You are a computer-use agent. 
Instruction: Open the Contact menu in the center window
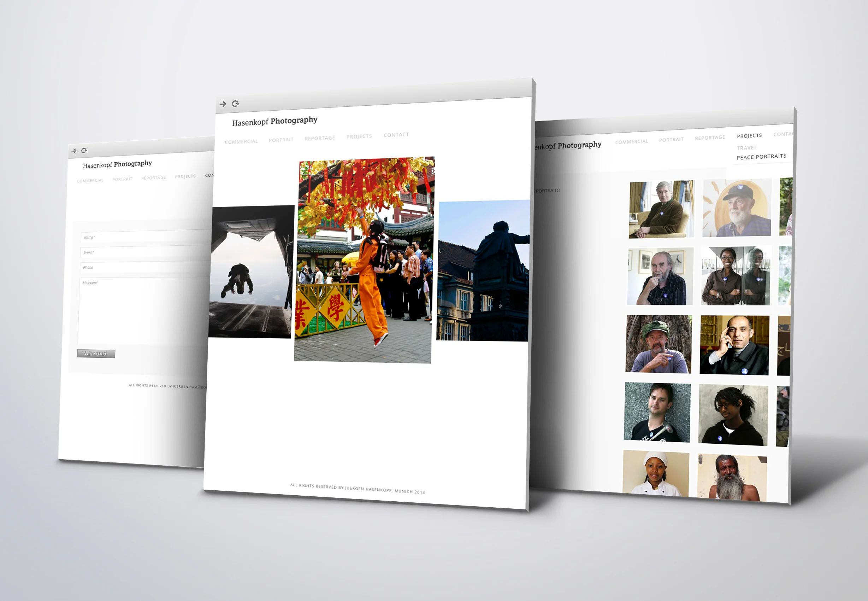point(396,135)
